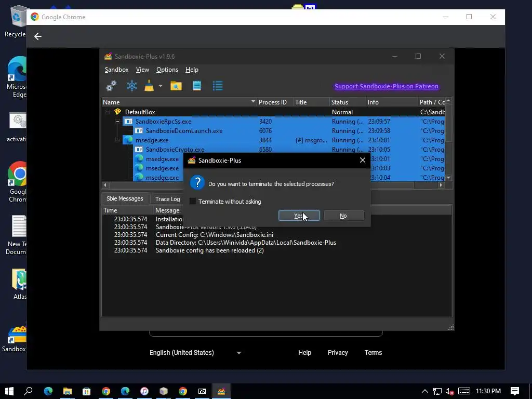Sort by the Process ID column header
This screenshot has width=532, height=399.
(275, 102)
